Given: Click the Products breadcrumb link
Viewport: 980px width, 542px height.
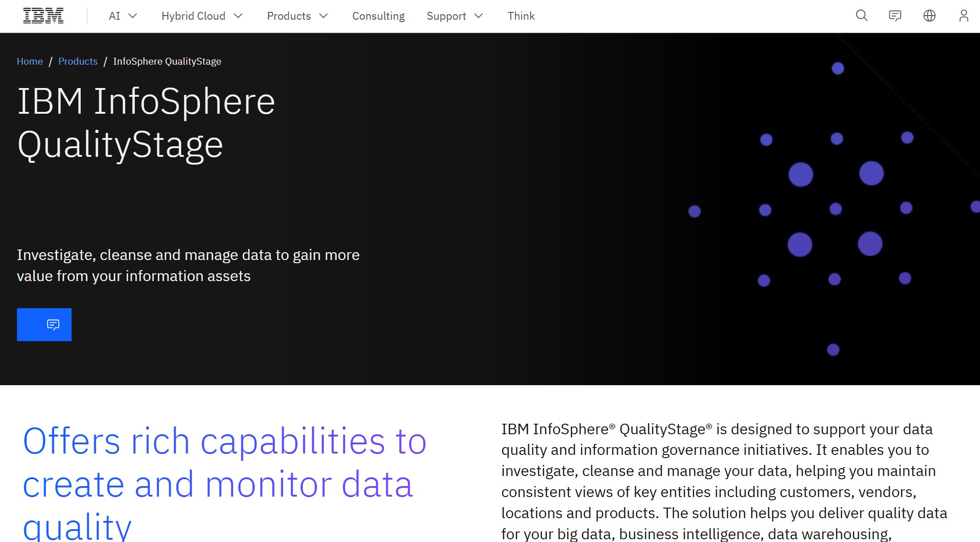Looking at the screenshot, I should coord(78,61).
